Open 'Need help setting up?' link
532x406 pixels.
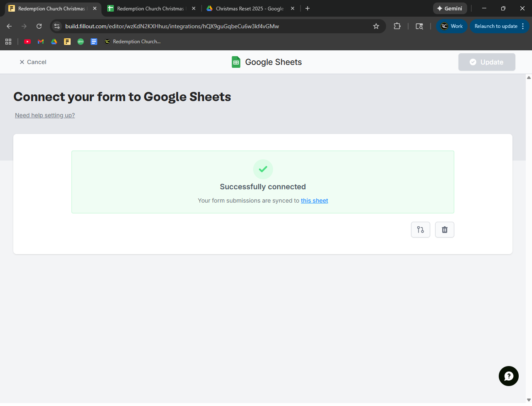45,115
